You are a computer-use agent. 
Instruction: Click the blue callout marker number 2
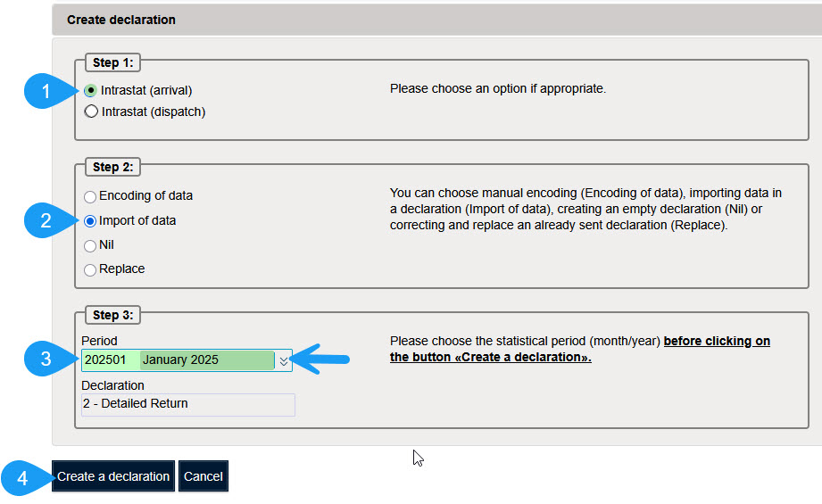[x=45, y=221]
